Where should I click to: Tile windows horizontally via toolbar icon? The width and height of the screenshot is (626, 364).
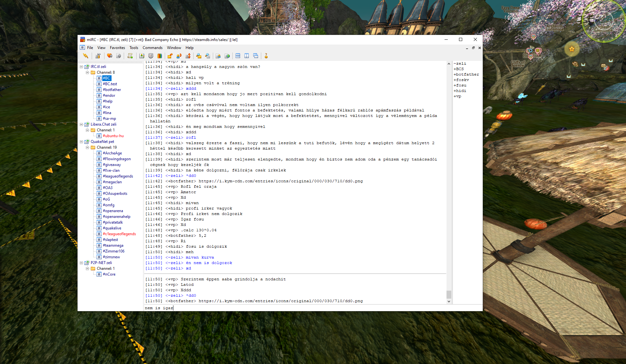238,56
